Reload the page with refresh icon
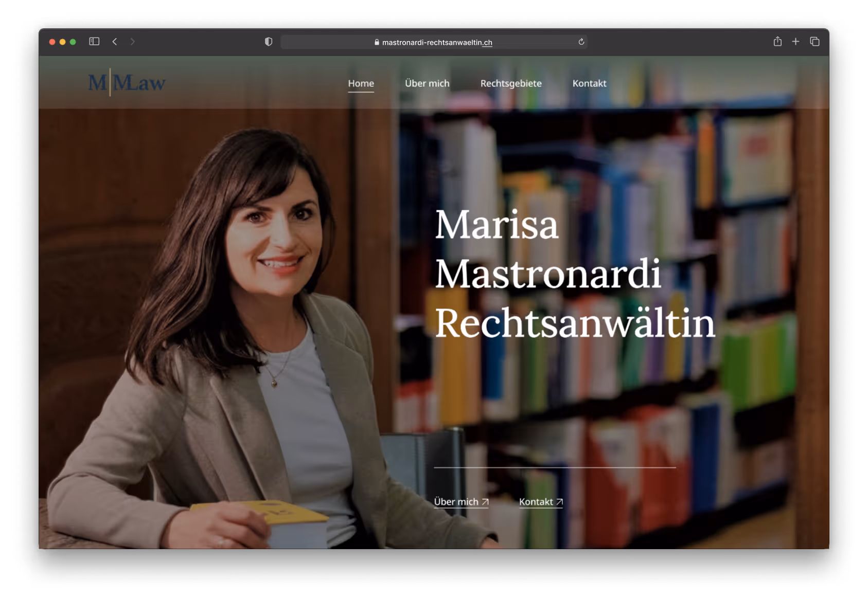This screenshot has height=598, width=868. pyautogui.click(x=581, y=42)
